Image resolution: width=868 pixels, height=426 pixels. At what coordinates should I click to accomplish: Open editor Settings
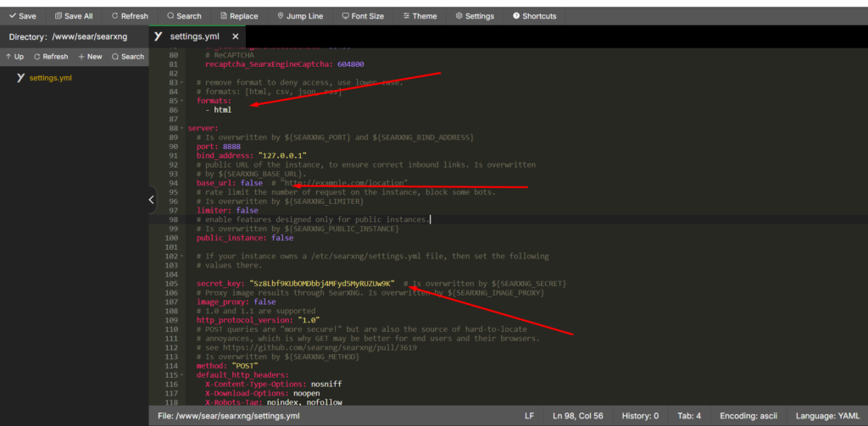click(x=475, y=16)
